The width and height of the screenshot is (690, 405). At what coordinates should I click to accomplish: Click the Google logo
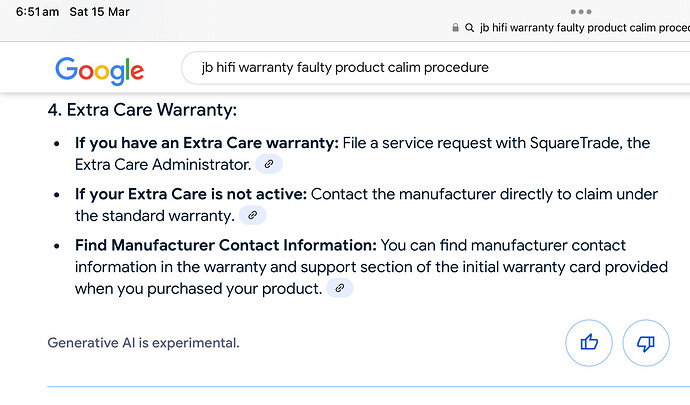99,70
